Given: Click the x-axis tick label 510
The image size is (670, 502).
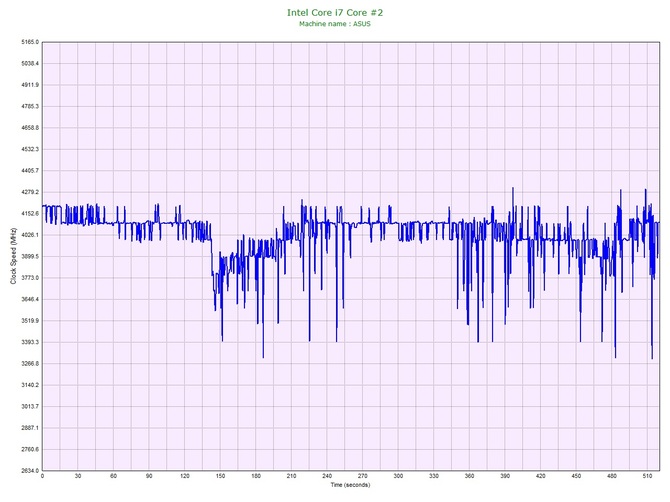Looking at the screenshot, I should point(647,476).
